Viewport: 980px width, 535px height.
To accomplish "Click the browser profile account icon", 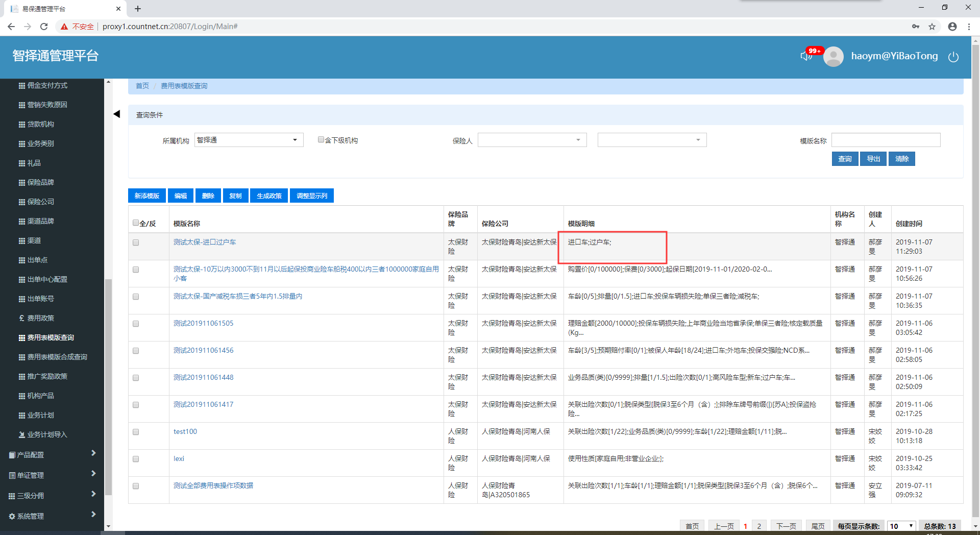I will (x=952, y=27).
